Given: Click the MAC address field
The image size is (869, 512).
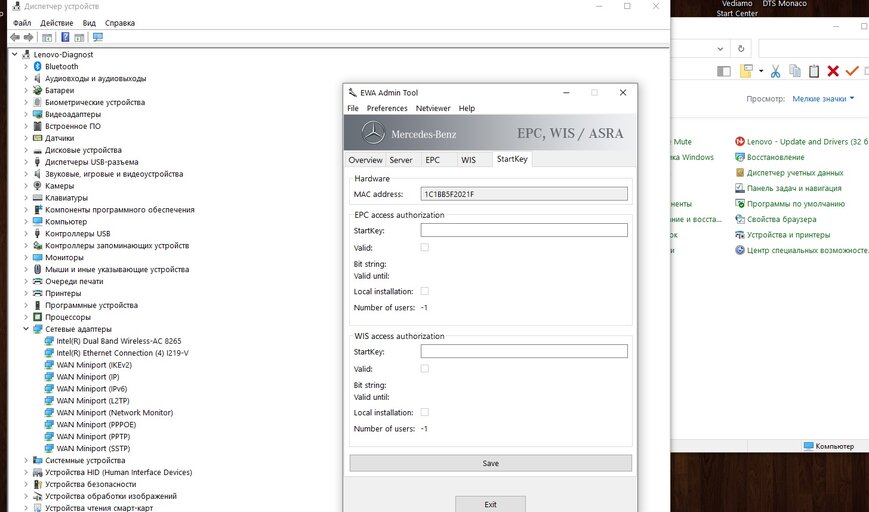Looking at the screenshot, I should (x=524, y=194).
